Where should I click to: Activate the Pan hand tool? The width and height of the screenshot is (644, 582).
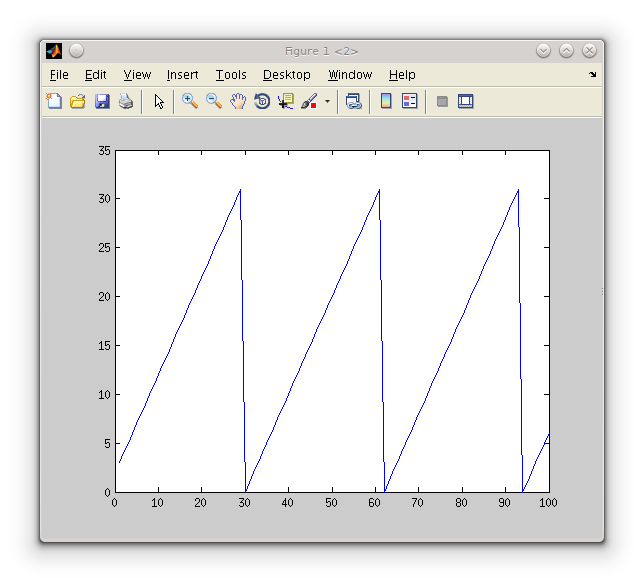[238, 101]
